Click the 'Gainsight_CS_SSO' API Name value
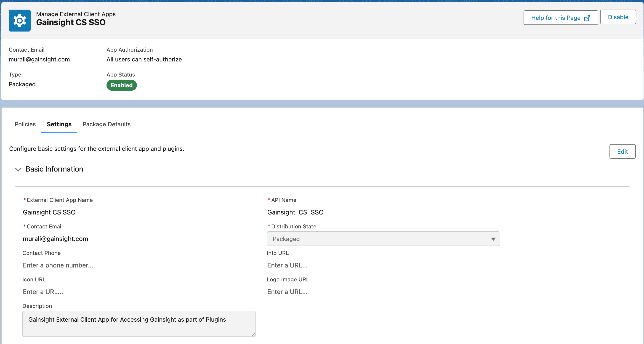The height and width of the screenshot is (344, 644). [x=295, y=212]
